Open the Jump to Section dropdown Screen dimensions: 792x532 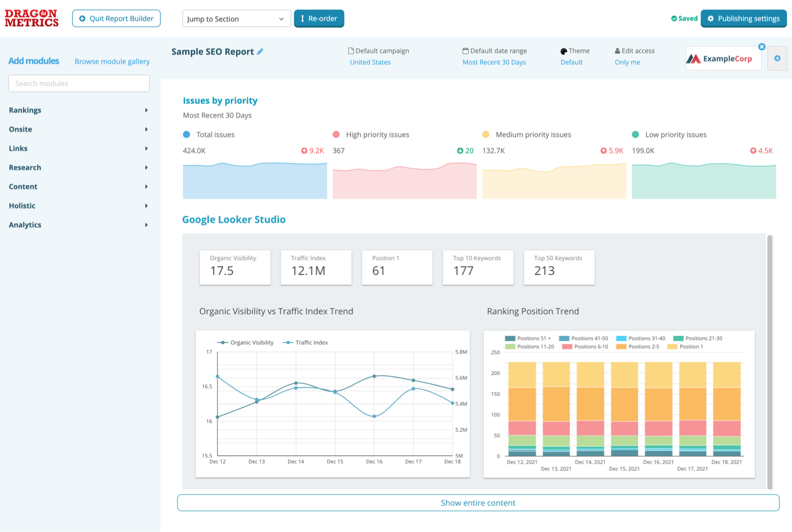[236, 19]
